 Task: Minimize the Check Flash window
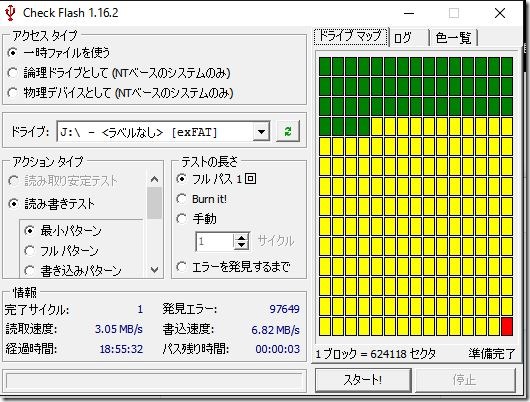click(x=409, y=14)
